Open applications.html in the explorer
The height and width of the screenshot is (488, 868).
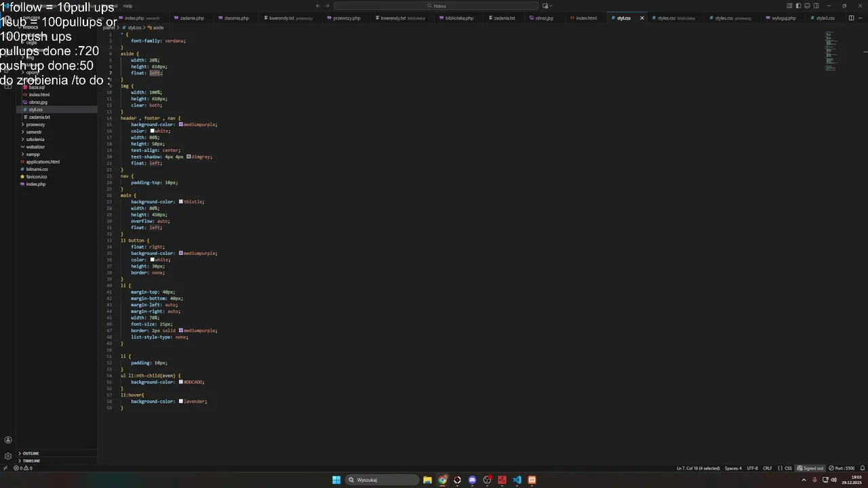(x=57, y=162)
